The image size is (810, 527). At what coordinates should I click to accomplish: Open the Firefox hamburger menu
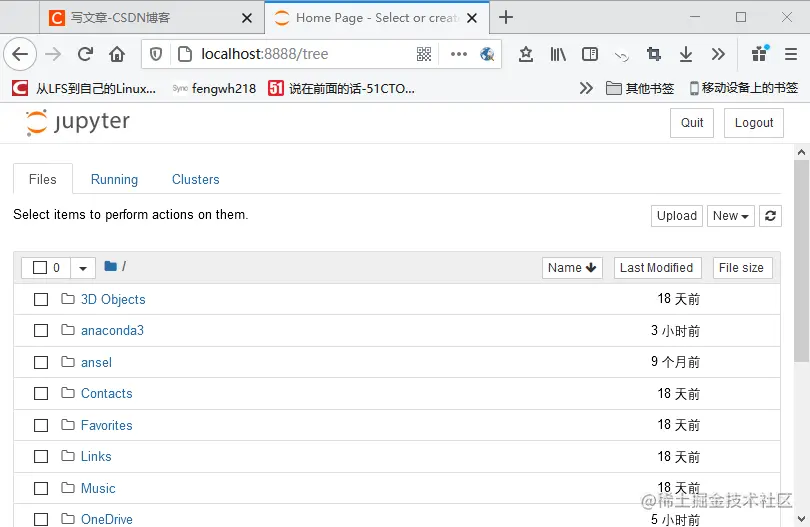pyautogui.click(x=791, y=54)
